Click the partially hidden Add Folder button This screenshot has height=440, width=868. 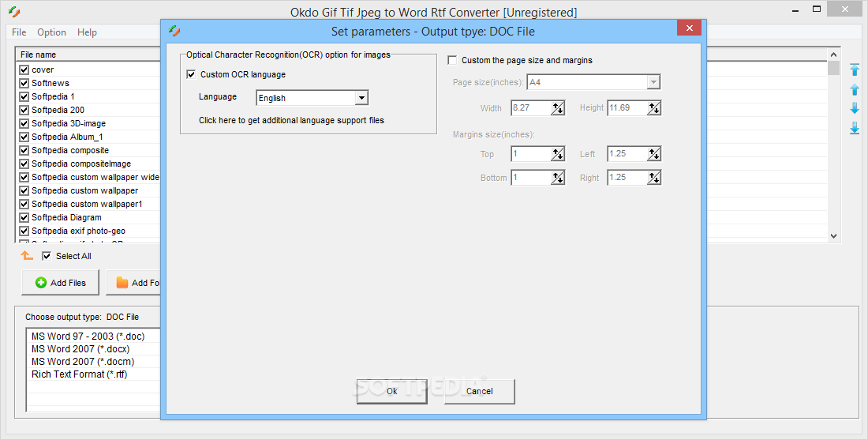(133, 283)
